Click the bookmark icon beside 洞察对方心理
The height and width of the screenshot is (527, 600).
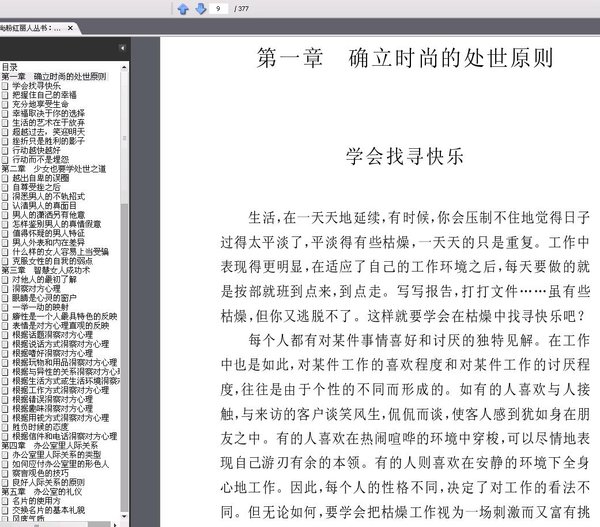5,289
